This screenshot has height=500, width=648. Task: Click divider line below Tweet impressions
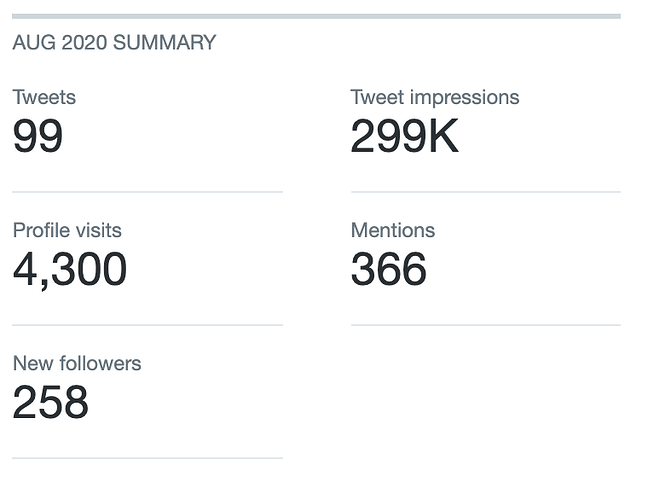coord(486,192)
